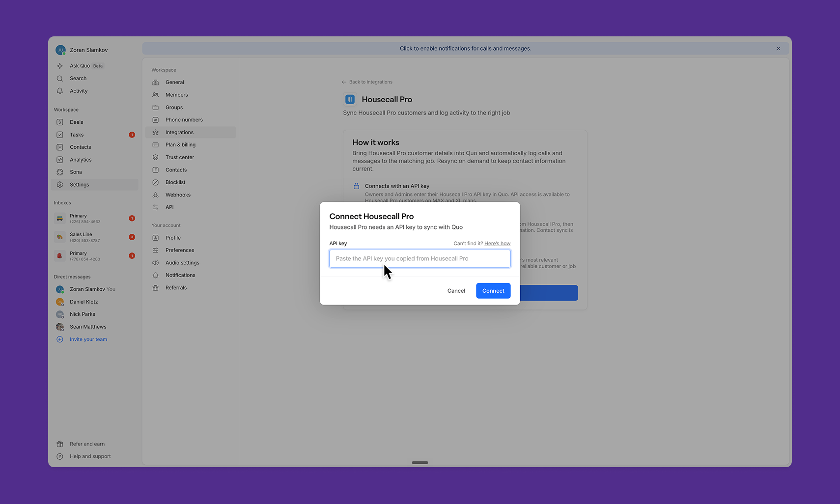Open Plan & billing settings
Image resolution: width=840 pixels, height=504 pixels.
191,145
